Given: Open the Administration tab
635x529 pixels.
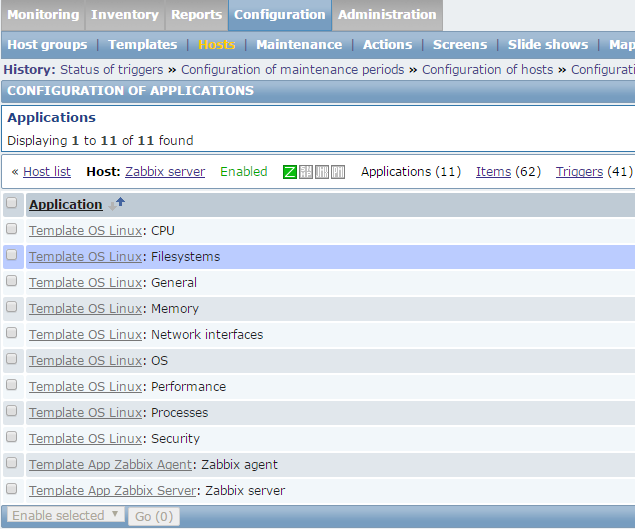Looking at the screenshot, I should [387, 15].
